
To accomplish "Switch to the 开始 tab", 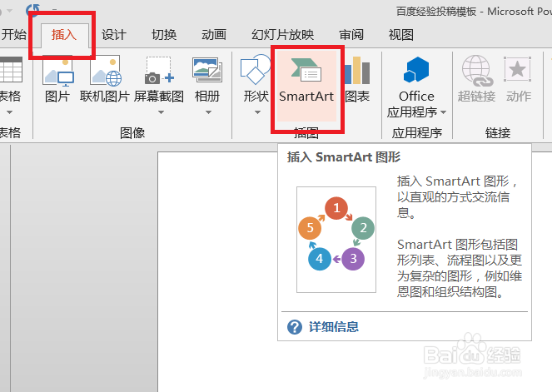I will [x=14, y=34].
